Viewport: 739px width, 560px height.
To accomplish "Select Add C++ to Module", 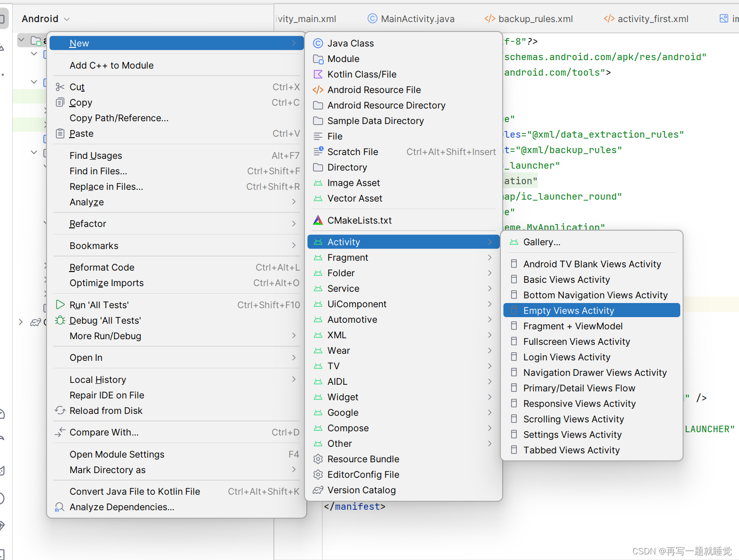I will click(177, 65).
